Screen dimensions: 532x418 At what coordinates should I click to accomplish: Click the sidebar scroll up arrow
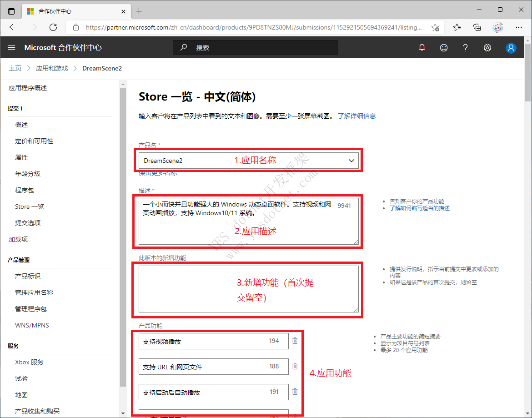[123, 84]
